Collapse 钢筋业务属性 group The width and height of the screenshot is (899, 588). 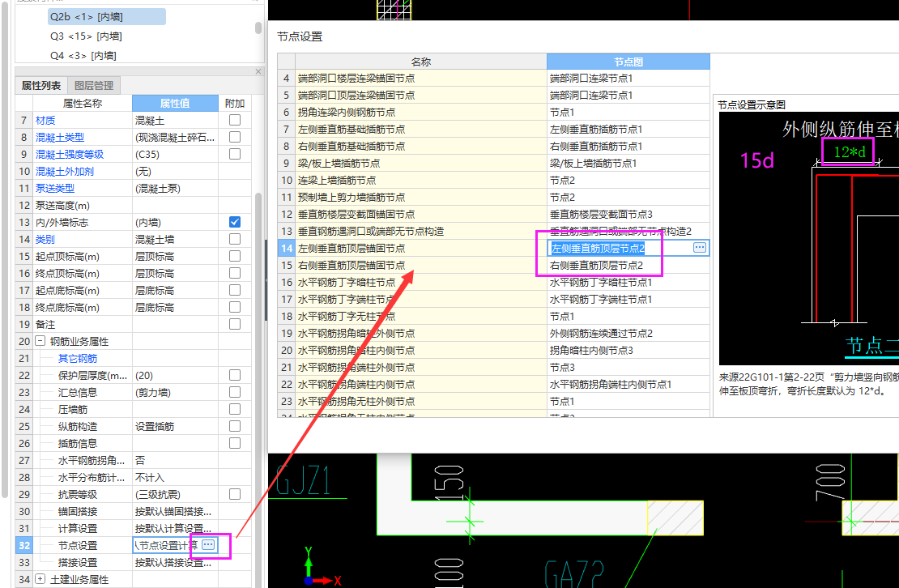click(40, 341)
